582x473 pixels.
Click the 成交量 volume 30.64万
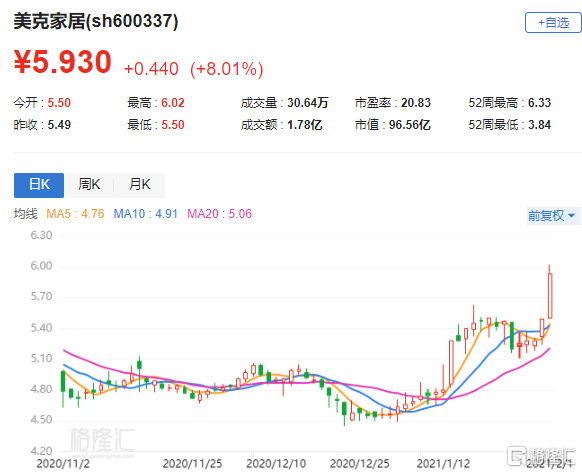coord(308,103)
